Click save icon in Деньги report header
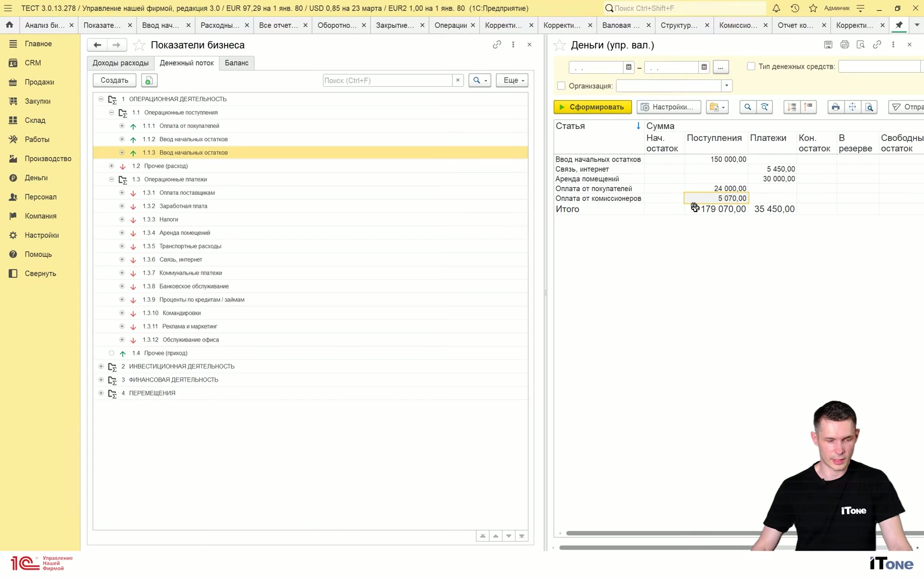Screen dimensions: 924x578 (828, 44)
